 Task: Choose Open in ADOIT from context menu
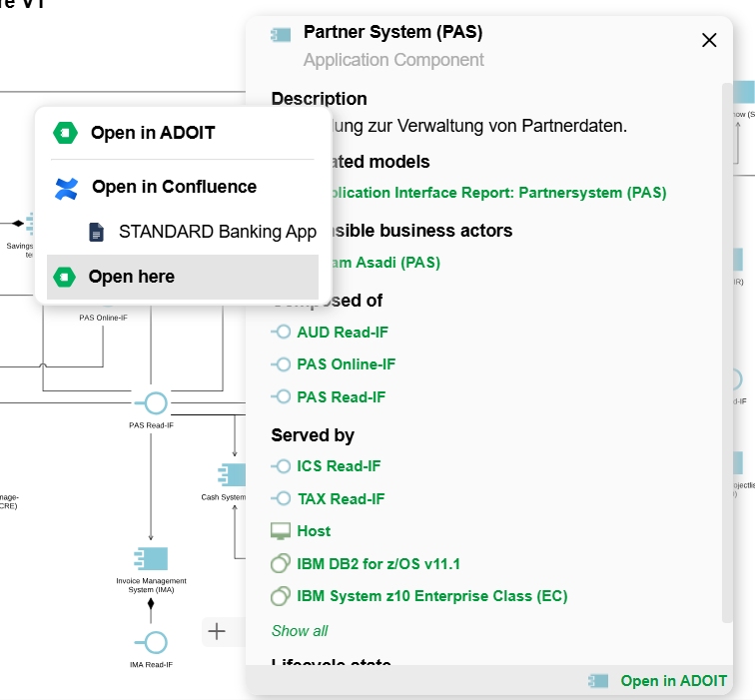tap(152, 133)
